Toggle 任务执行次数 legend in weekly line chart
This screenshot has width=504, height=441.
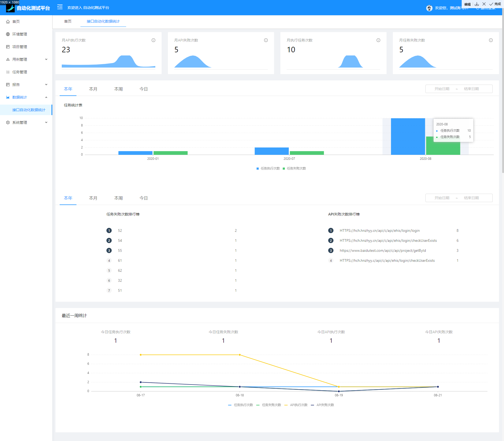coord(240,405)
